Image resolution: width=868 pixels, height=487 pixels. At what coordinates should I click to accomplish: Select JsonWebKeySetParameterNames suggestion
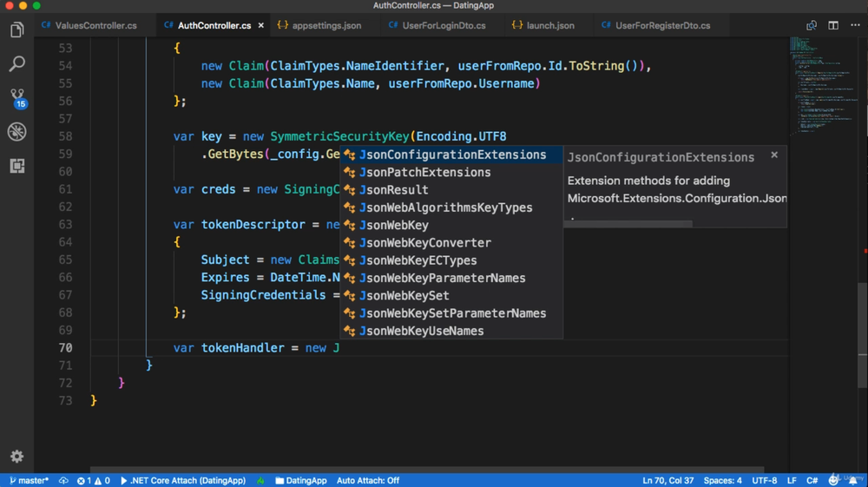point(451,313)
